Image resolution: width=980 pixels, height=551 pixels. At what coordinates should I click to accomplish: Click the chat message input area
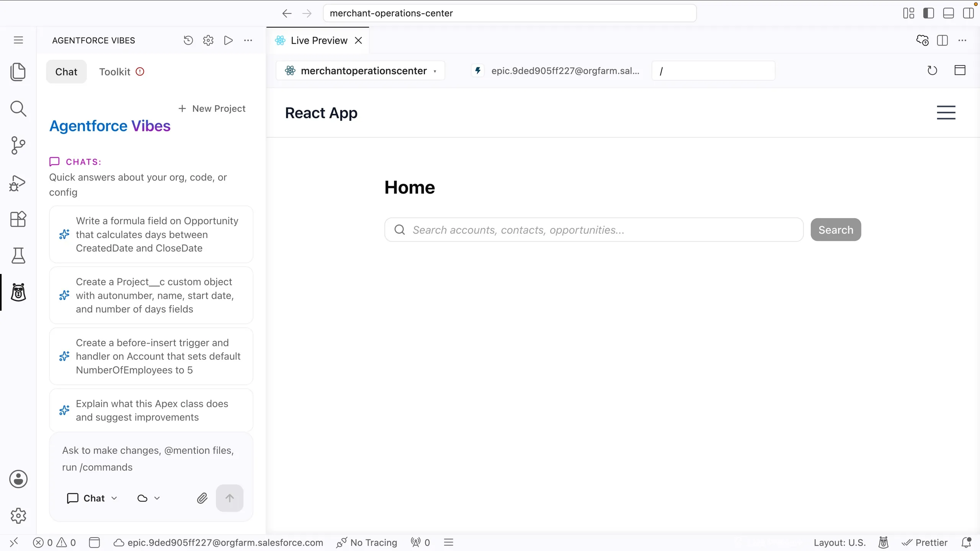point(151,458)
